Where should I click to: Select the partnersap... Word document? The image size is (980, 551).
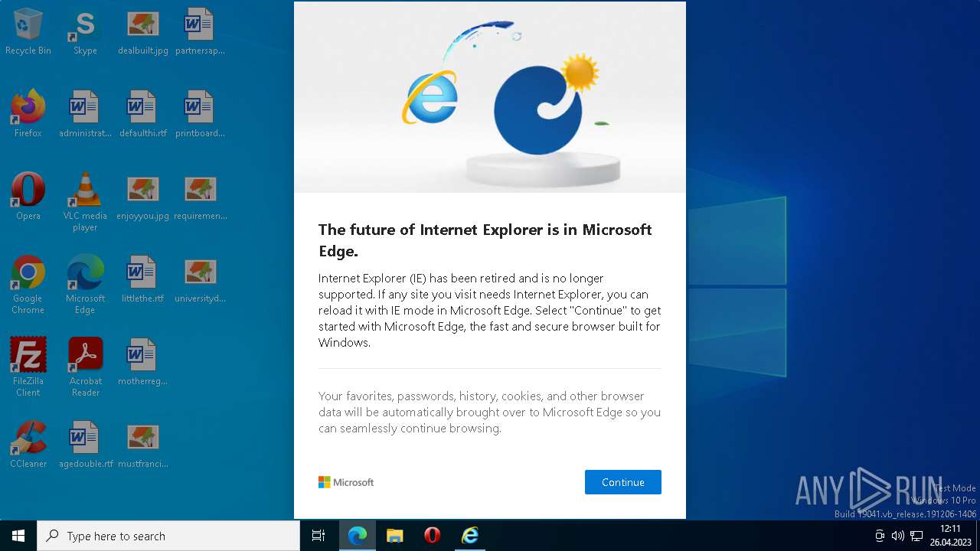[x=200, y=32]
